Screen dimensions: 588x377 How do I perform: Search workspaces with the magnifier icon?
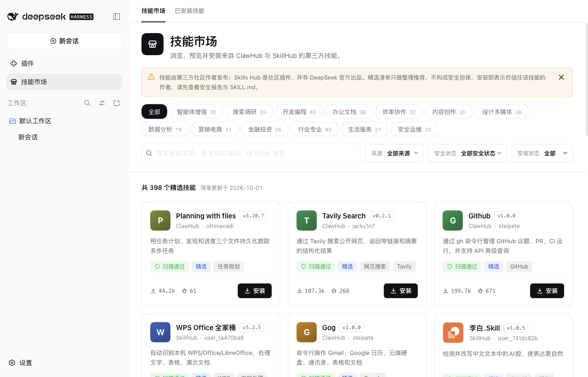tap(87, 103)
